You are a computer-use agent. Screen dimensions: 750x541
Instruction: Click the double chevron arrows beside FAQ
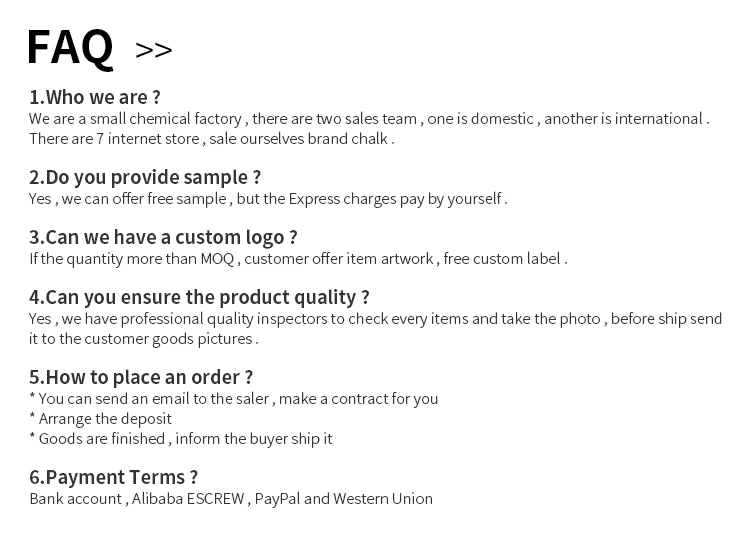tap(153, 50)
